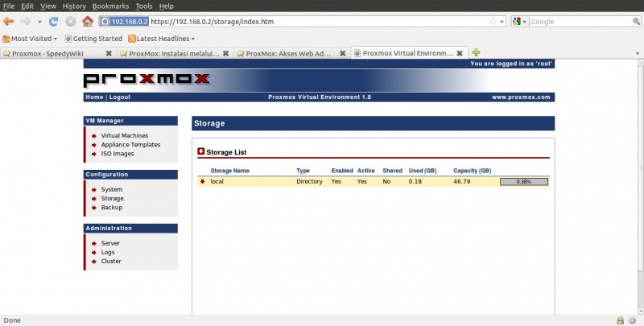Open the Storage List red dropdown icon

(200, 151)
